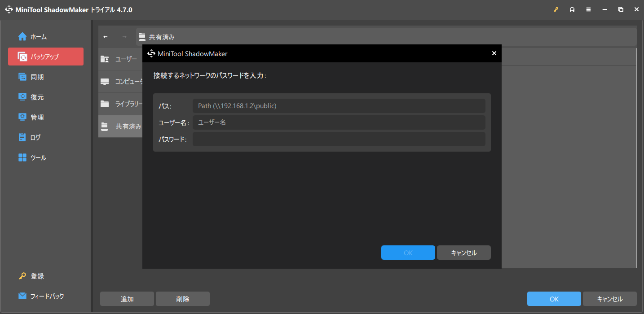Viewport: 644px width, 314px height.
Task: Minimize the main window
Action: click(604, 9)
